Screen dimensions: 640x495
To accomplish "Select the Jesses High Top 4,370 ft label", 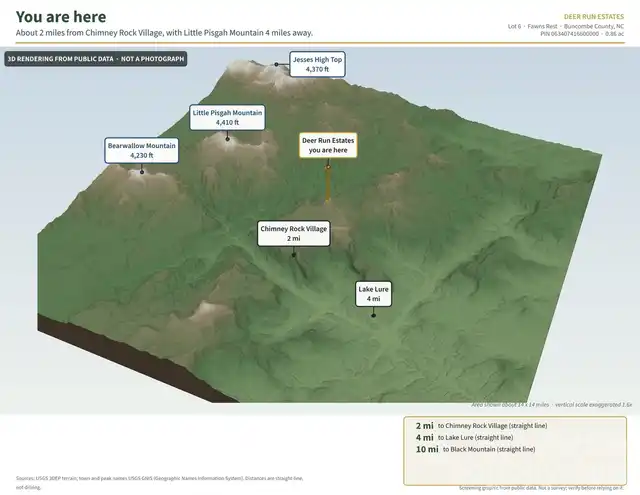I will [x=317, y=64].
